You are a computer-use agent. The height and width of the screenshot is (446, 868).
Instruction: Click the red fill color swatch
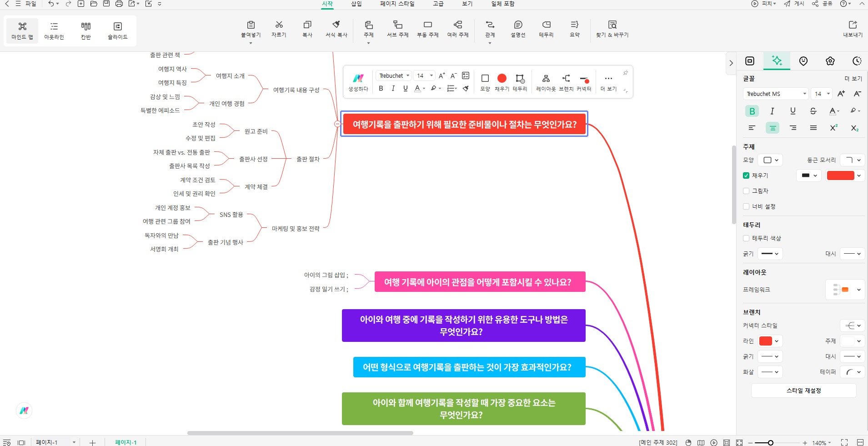(840, 175)
